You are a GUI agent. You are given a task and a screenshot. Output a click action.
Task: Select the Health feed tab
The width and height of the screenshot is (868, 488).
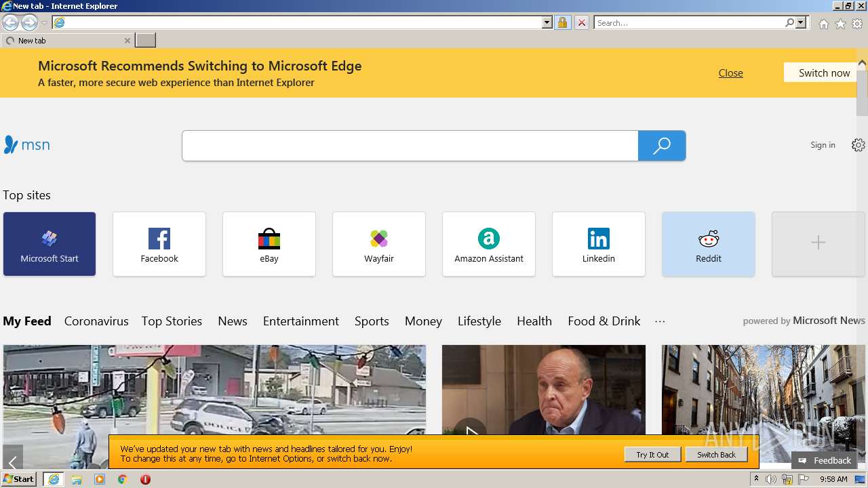pyautogui.click(x=534, y=321)
